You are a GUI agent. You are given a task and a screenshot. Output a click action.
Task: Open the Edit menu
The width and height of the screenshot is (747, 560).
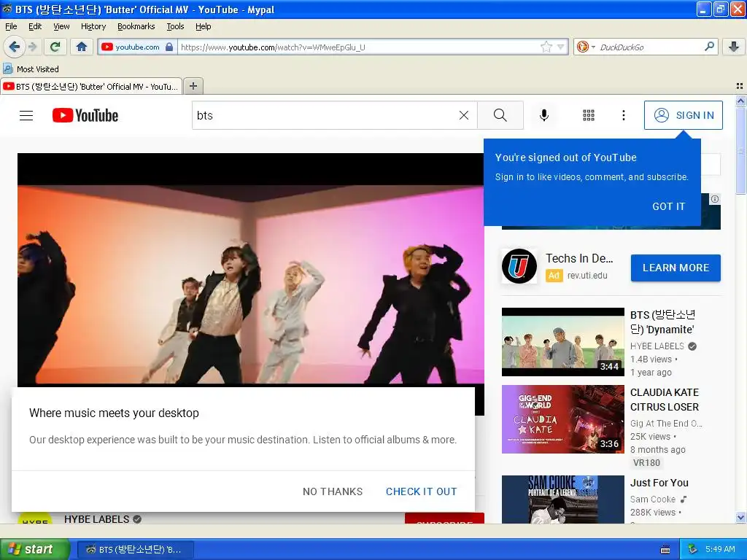[35, 26]
